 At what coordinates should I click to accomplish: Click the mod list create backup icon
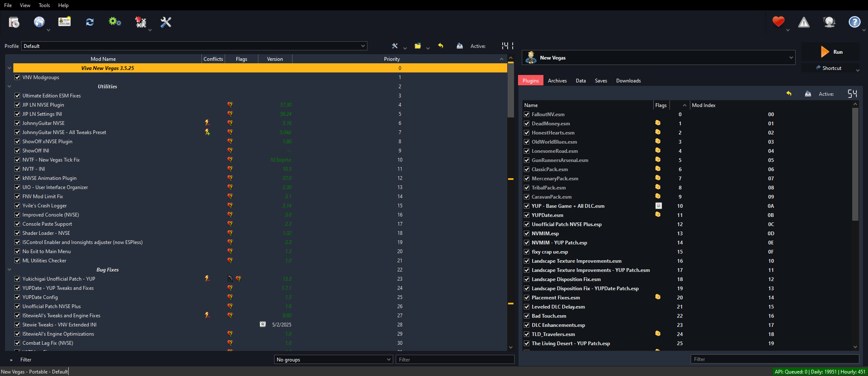460,46
